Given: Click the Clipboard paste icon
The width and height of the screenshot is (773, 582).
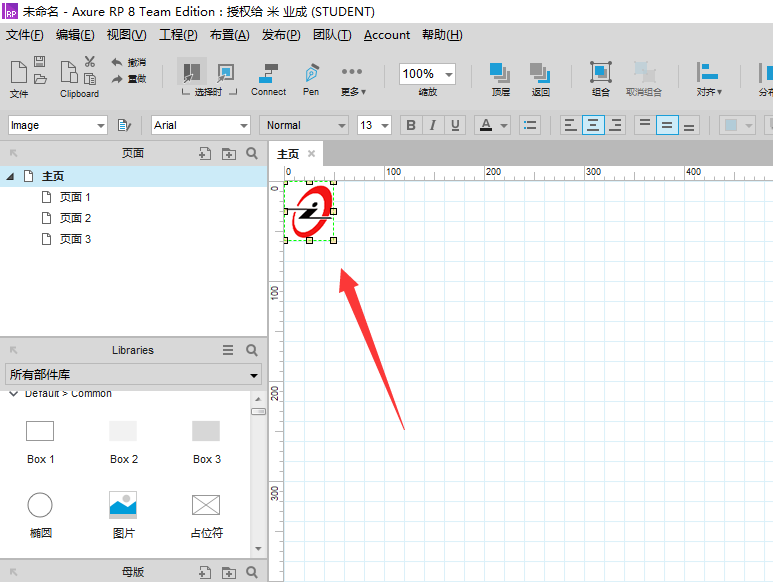Looking at the screenshot, I should click(69, 72).
